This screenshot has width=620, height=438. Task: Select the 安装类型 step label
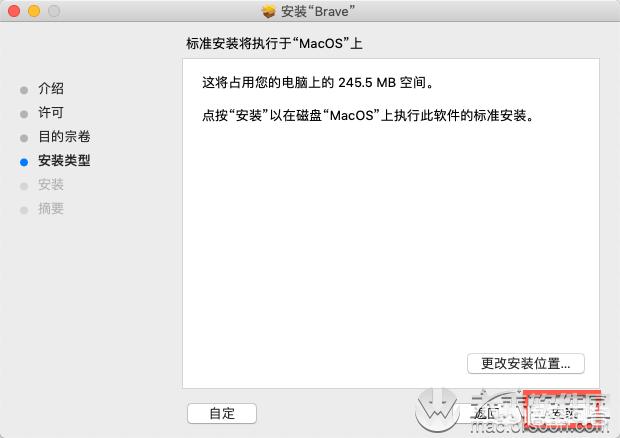tap(64, 160)
